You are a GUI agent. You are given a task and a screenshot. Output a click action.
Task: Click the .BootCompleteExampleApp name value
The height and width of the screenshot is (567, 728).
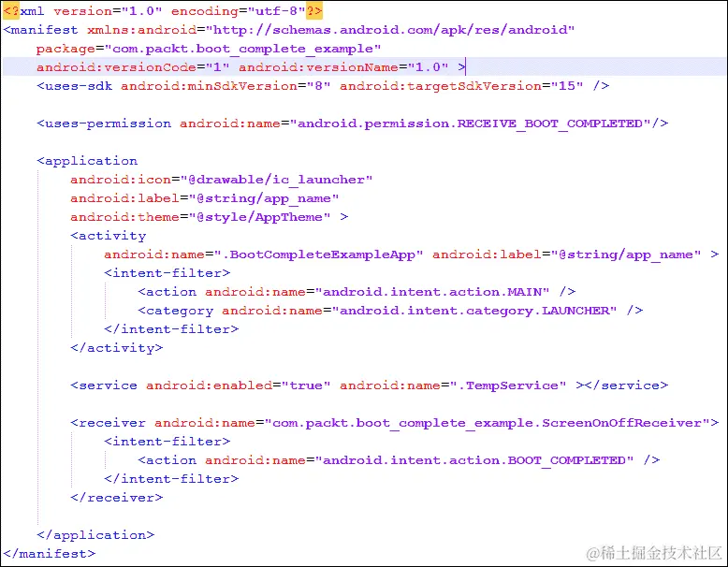tap(317, 254)
